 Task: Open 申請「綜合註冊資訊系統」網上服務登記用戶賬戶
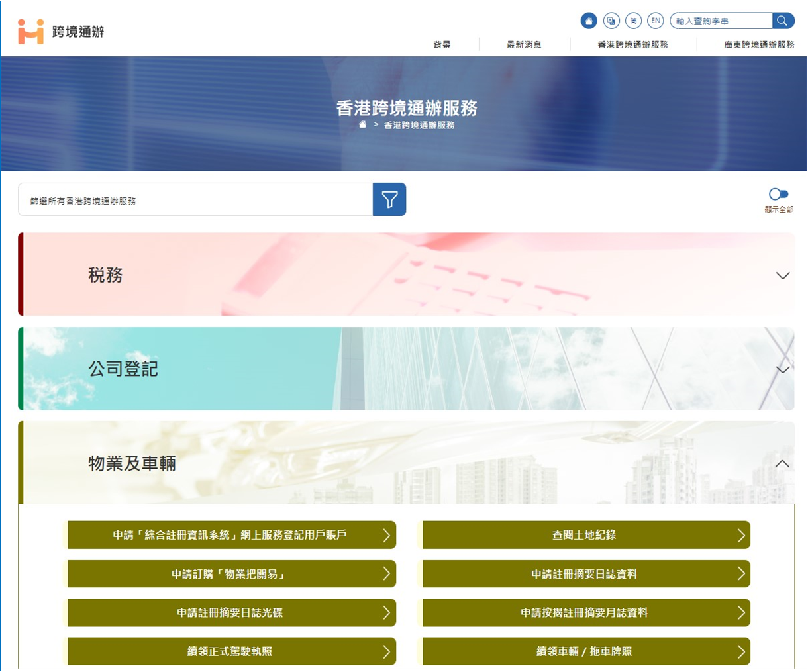[232, 535]
